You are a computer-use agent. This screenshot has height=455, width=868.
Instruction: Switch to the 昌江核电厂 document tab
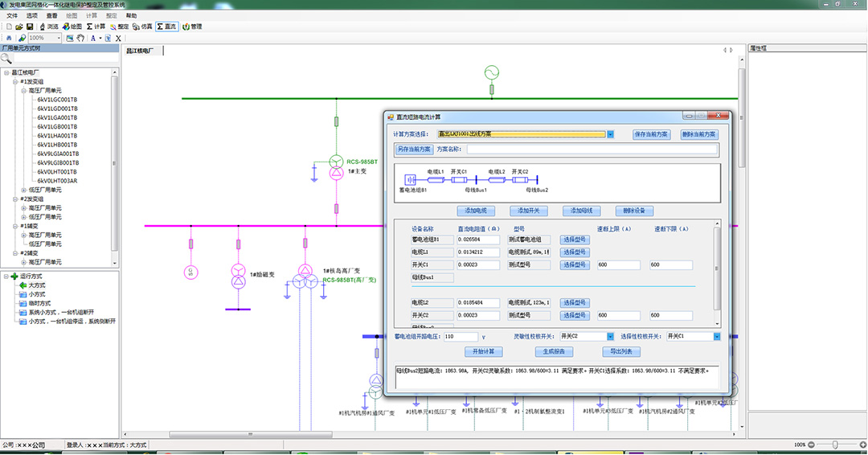(x=140, y=50)
